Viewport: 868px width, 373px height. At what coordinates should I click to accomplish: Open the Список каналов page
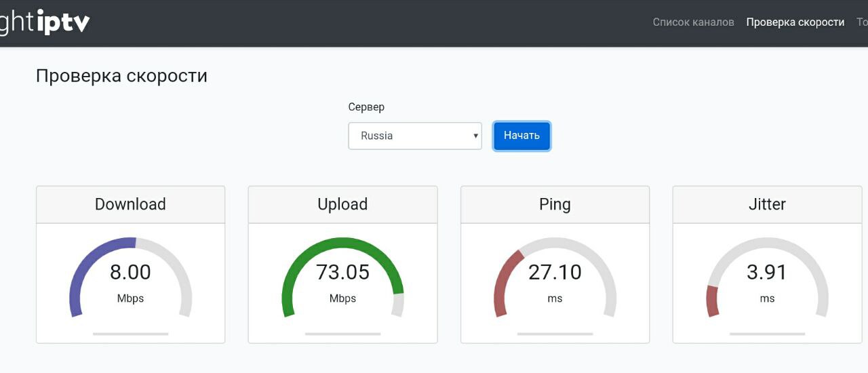tap(693, 22)
